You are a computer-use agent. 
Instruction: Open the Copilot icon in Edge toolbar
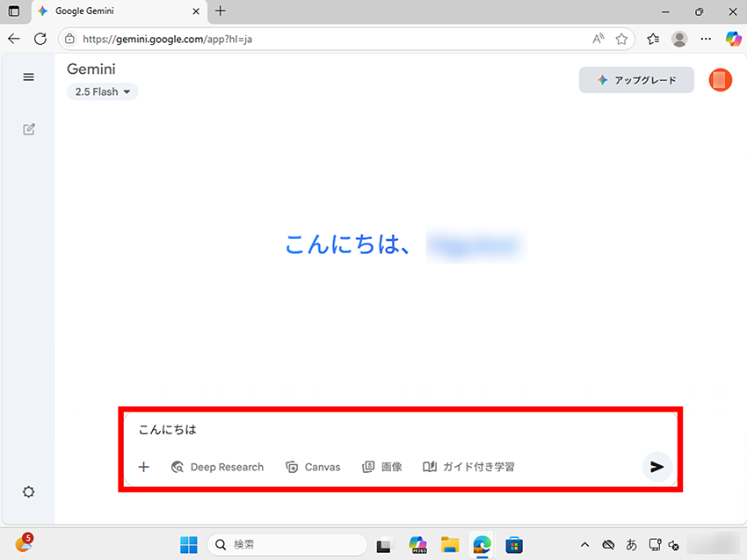[x=733, y=39]
